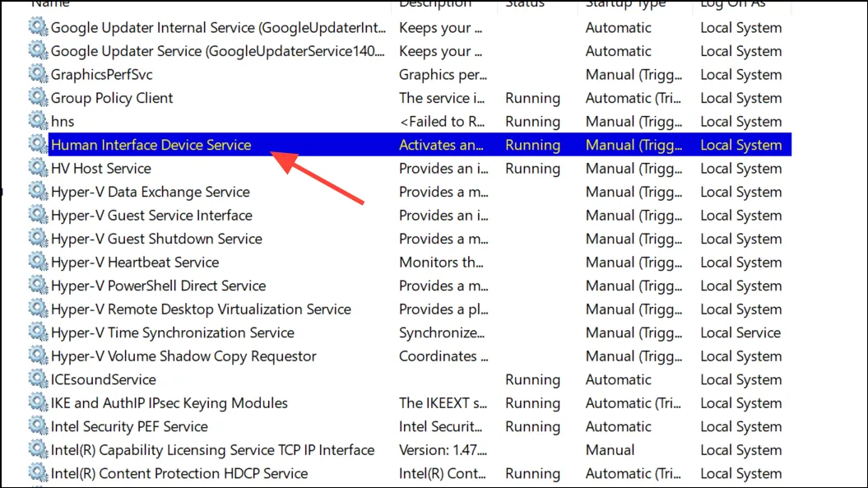868x488 pixels.
Task: Select the gear icon of Google Updater Internal Service
Action: coord(38,26)
